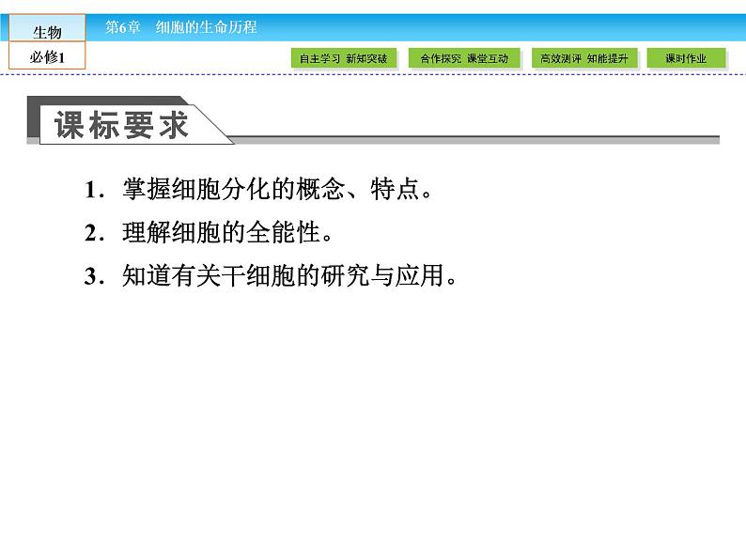Go to 合作探究 课堂互动 section

[464, 58]
